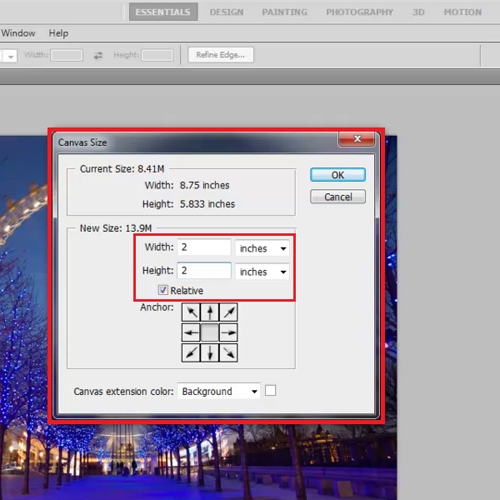Set anchor to top-left arrow
This screenshot has height=500, width=500.
tap(191, 312)
